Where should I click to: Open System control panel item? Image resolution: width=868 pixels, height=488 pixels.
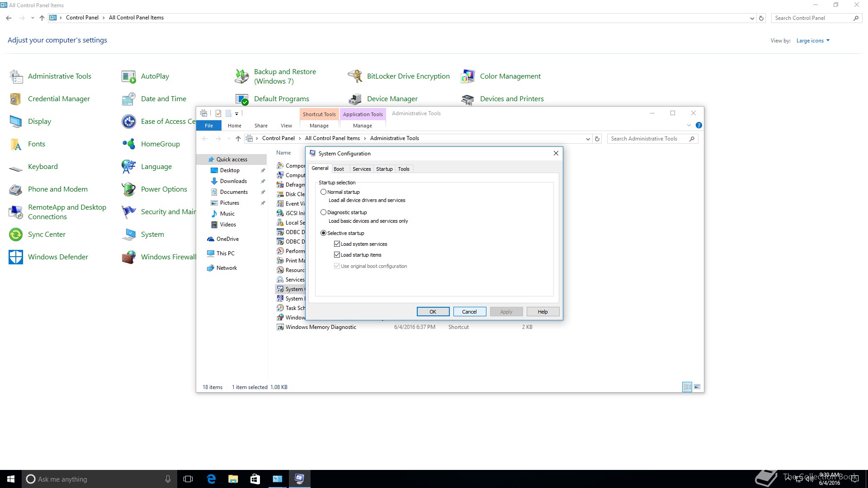(x=143, y=235)
